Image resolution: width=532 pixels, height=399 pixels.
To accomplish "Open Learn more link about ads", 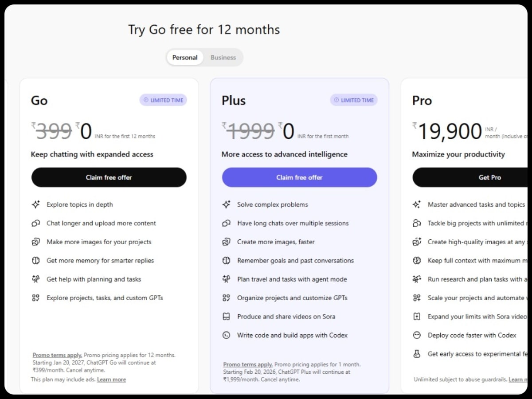I will pos(111,379).
